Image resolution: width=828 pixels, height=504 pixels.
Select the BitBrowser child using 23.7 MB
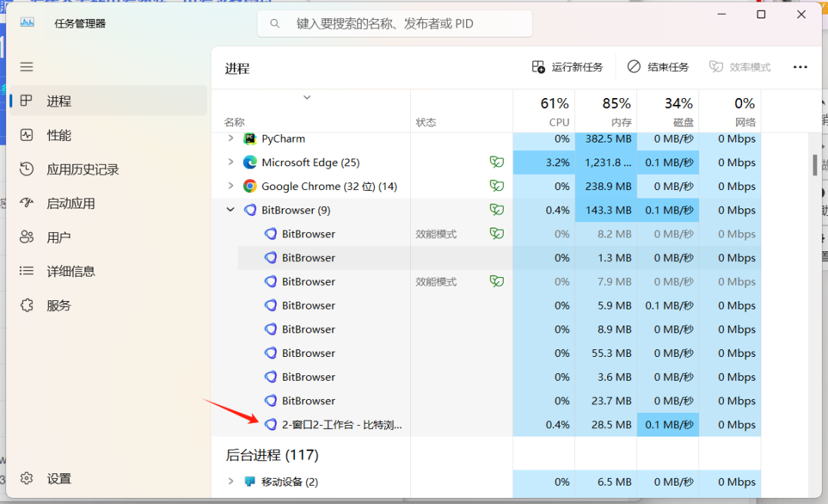tap(499, 401)
